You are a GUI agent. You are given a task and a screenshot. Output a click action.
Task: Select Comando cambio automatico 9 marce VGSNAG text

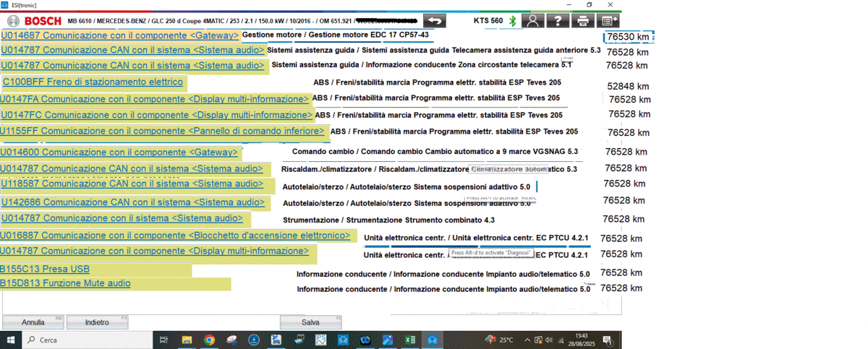tap(435, 152)
